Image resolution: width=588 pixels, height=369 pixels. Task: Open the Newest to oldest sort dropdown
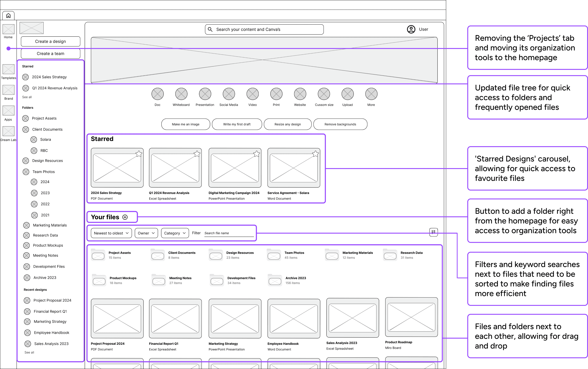(111, 233)
